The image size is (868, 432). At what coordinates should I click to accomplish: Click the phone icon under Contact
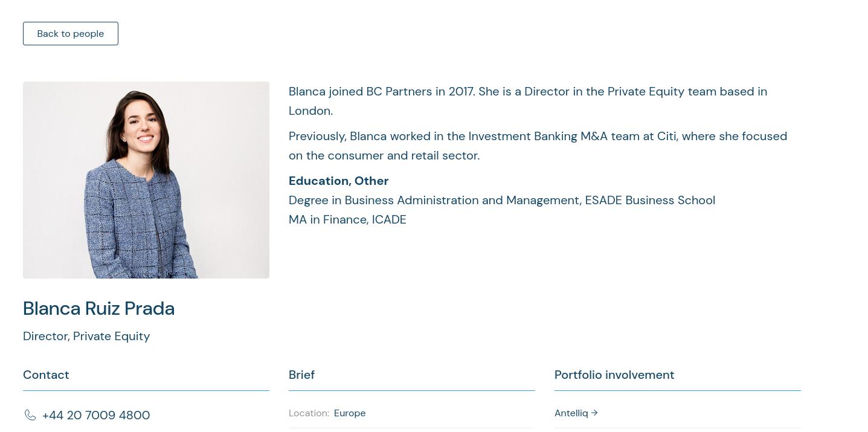(x=30, y=415)
